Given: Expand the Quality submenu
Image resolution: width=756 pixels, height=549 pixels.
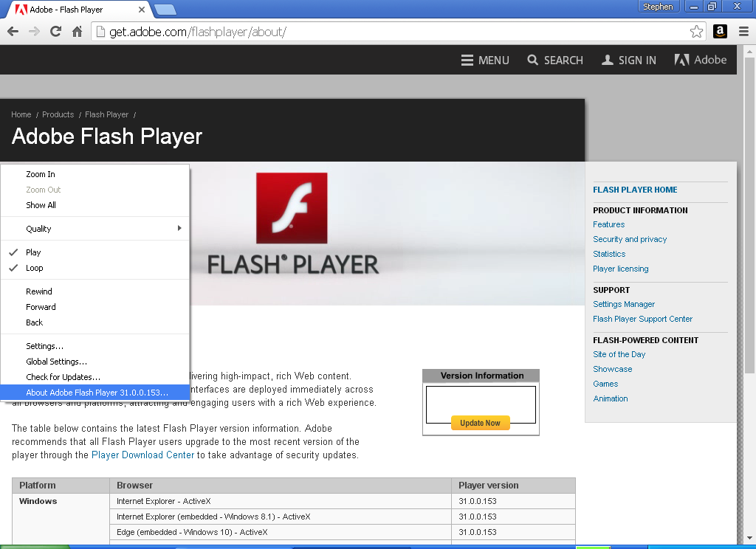Looking at the screenshot, I should pos(95,229).
